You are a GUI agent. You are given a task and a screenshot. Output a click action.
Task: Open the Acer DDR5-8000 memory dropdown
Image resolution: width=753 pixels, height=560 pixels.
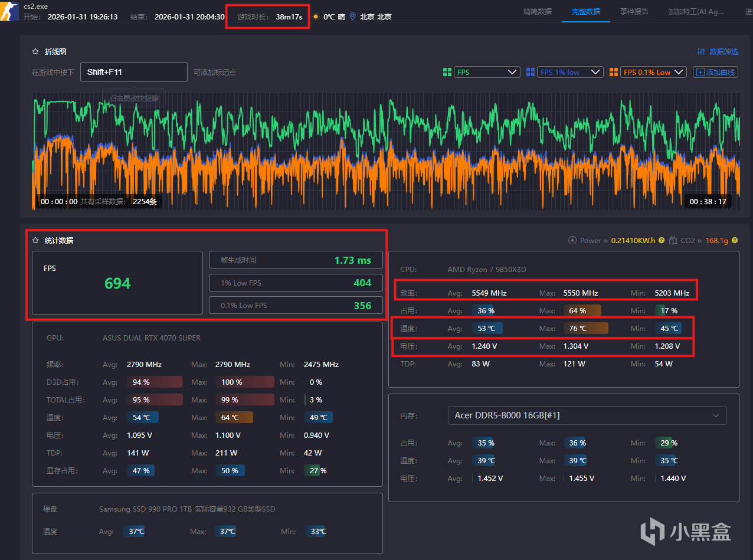pos(587,415)
